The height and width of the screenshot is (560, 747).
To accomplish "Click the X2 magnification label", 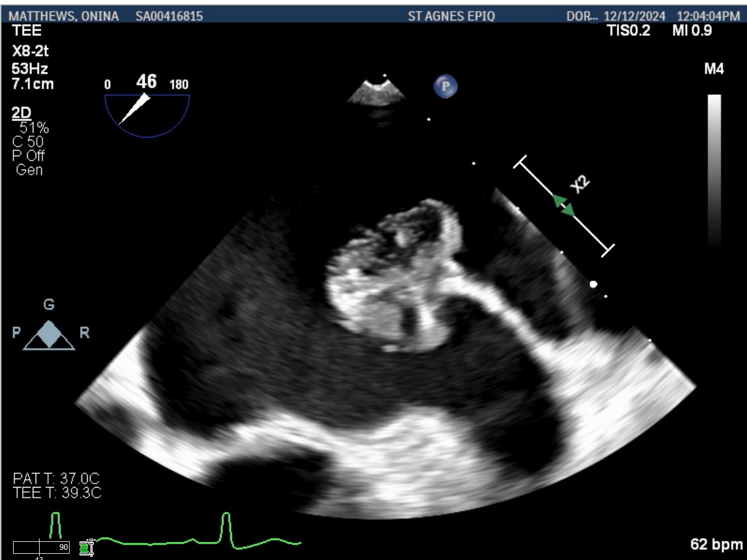I will 580,184.
